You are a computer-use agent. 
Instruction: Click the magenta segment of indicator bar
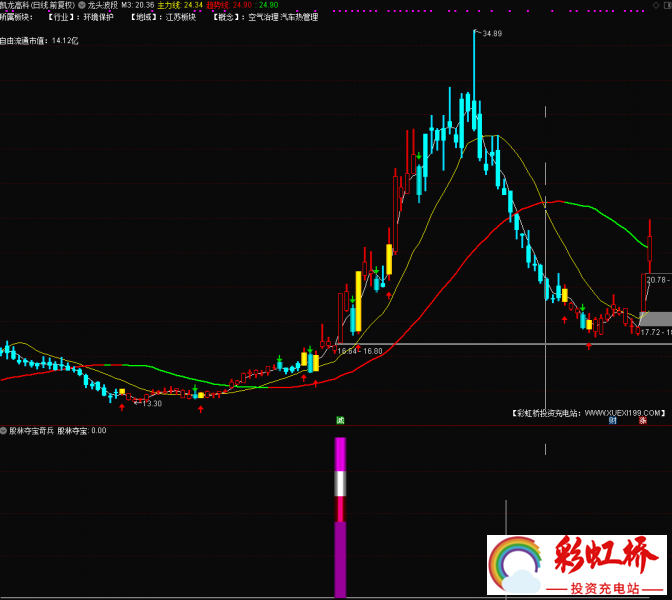click(x=340, y=454)
